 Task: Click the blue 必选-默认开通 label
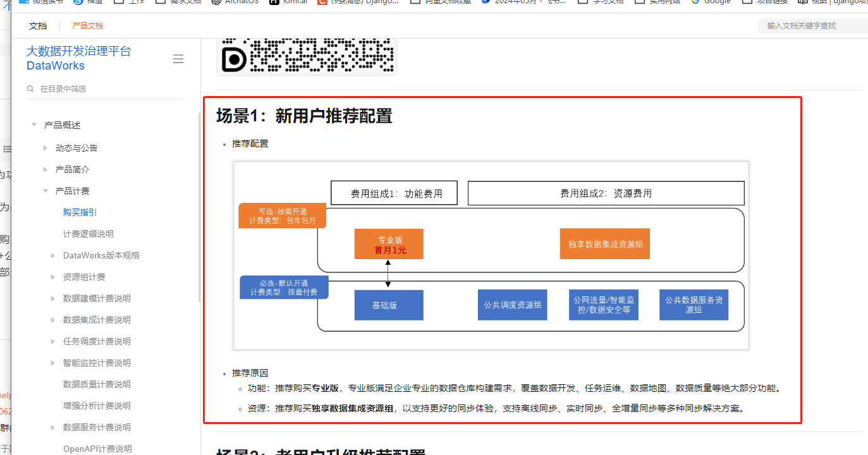pos(284,288)
